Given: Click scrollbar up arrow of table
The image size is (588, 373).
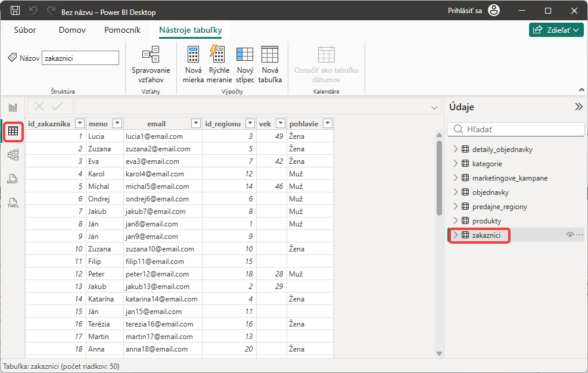Looking at the screenshot, I should coord(439,135).
